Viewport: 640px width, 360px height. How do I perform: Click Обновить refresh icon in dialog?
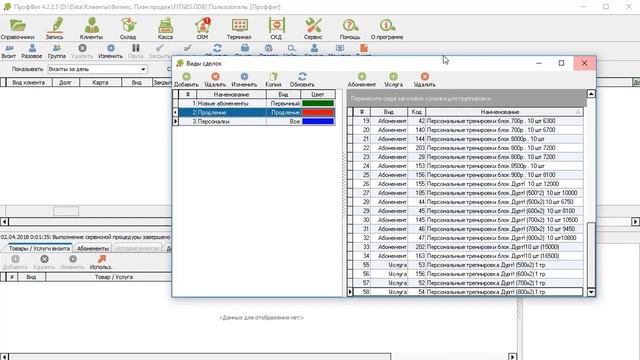(302, 80)
